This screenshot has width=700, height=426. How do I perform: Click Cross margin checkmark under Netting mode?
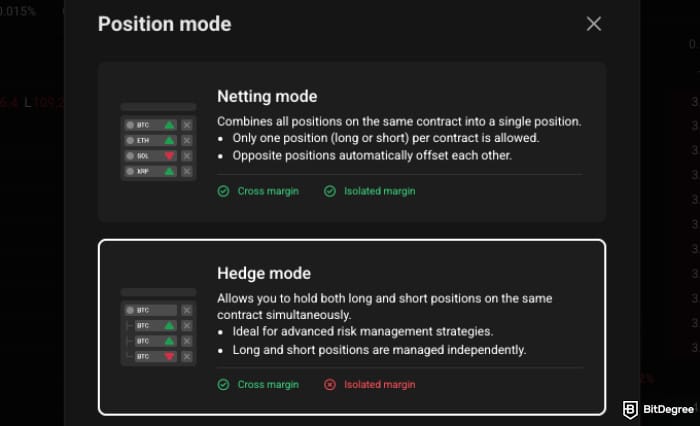tap(224, 191)
